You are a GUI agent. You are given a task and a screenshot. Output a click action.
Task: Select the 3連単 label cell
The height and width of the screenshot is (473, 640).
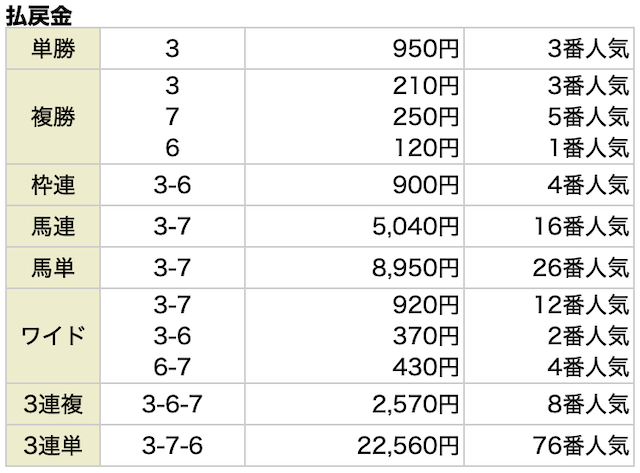(53, 445)
